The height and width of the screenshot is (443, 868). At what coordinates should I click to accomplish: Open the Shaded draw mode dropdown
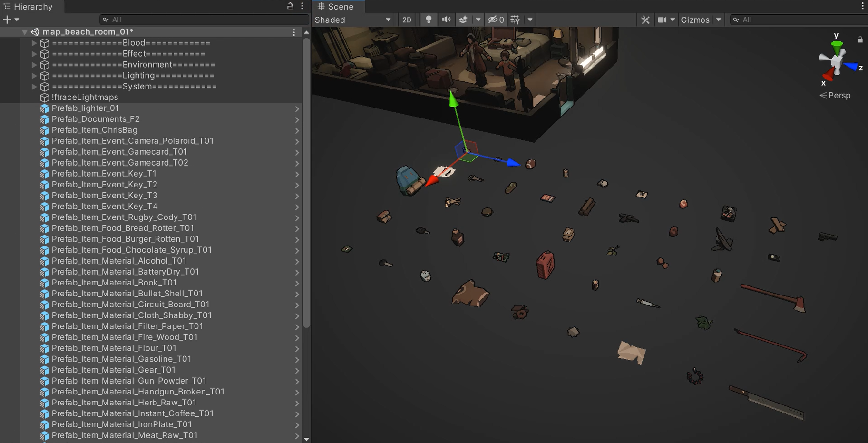(352, 20)
